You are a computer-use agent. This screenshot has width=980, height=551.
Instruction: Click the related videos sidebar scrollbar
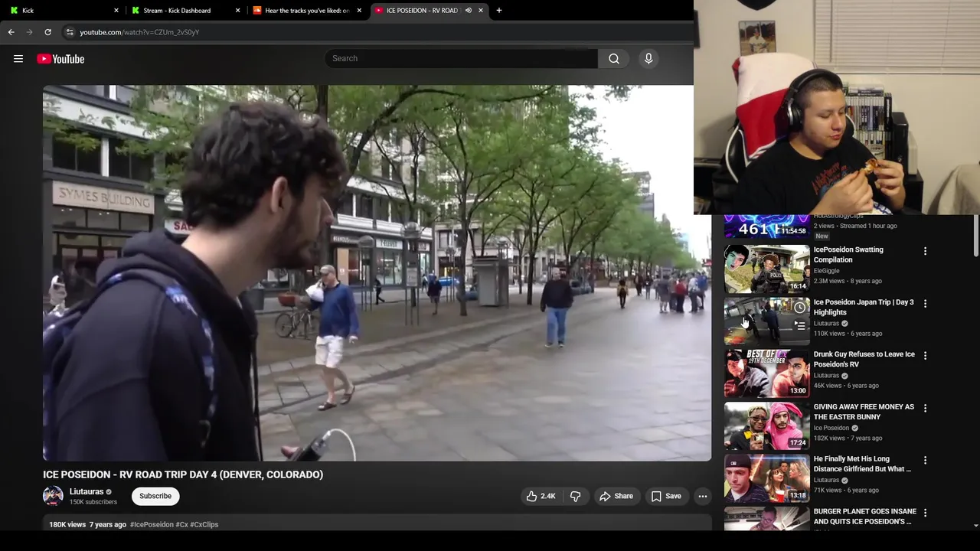(x=975, y=236)
